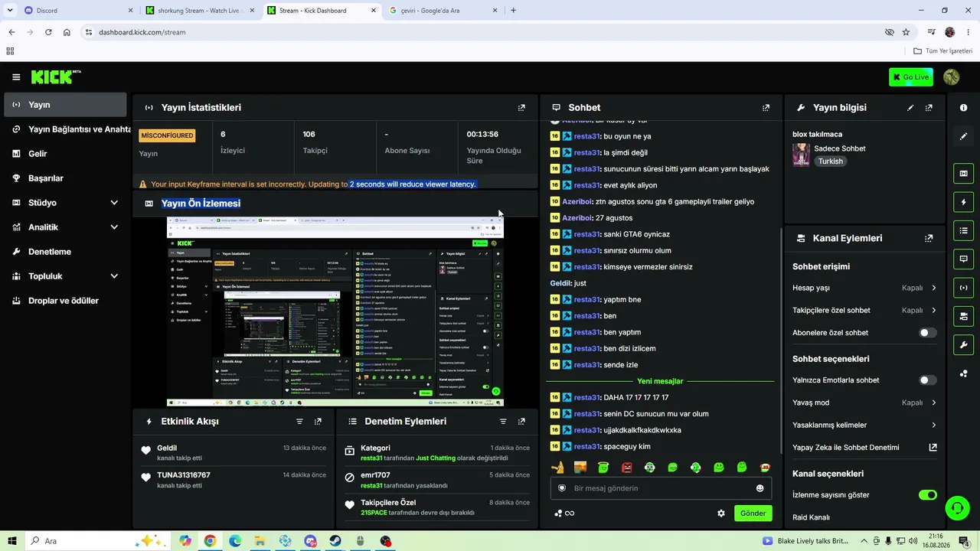This screenshot has height=551, width=980.
Task: Open Chrome from the taskbar
Action: point(210,541)
